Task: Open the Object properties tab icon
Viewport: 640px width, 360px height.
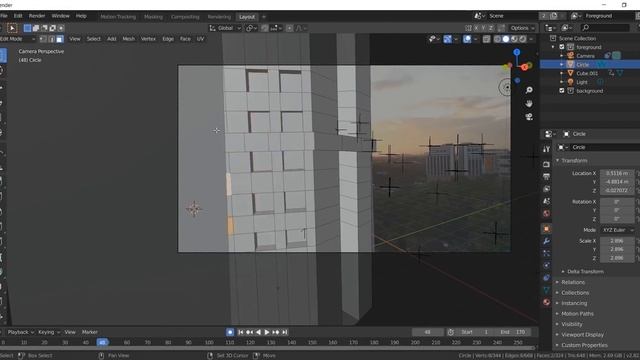Action: click(x=546, y=229)
